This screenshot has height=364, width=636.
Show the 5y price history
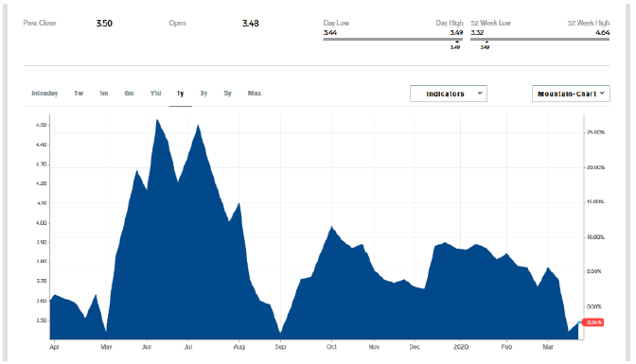point(227,94)
